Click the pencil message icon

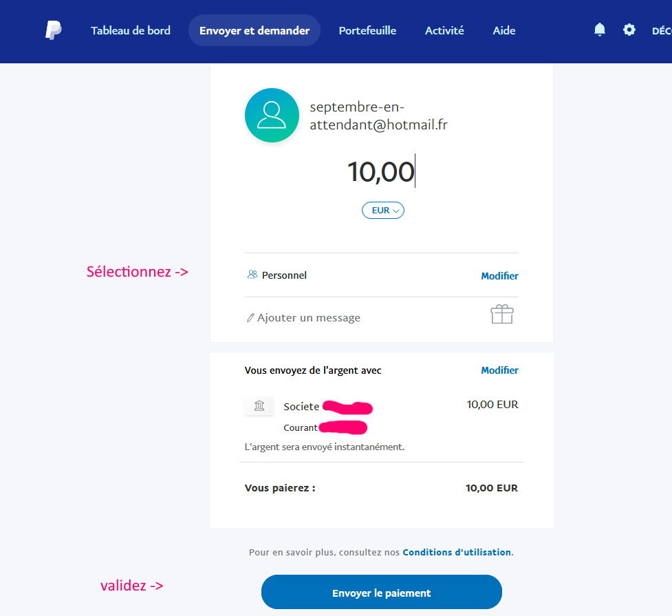250,318
